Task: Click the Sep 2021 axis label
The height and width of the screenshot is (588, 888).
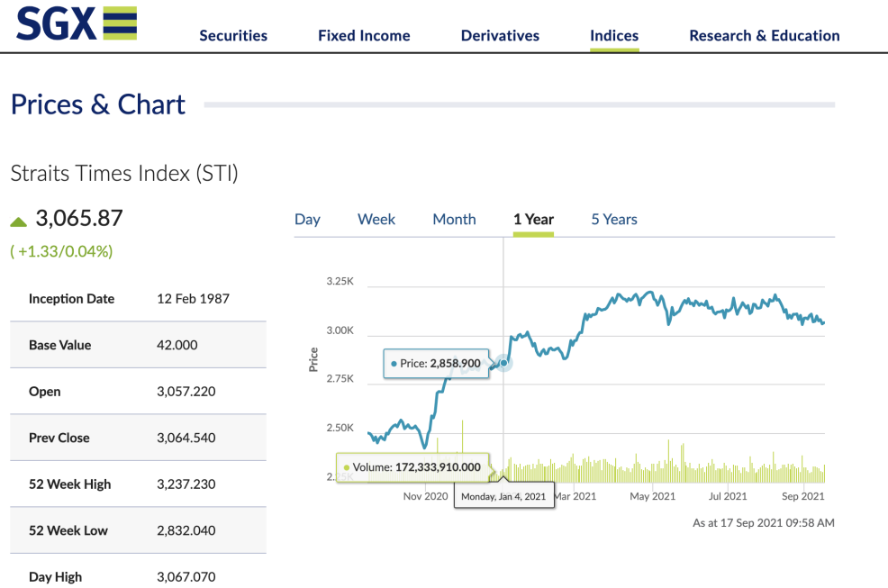Action: click(x=802, y=496)
